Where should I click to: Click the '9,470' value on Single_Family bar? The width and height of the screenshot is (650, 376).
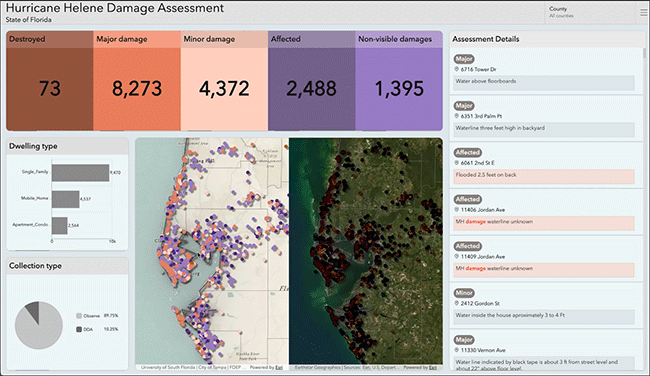click(x=115, y=172)
